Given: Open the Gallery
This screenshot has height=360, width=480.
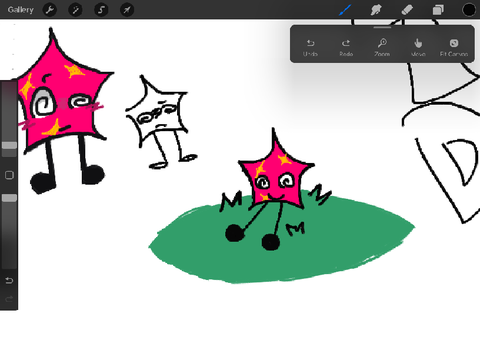Looking at the screenshot, I should click(21, 10).
